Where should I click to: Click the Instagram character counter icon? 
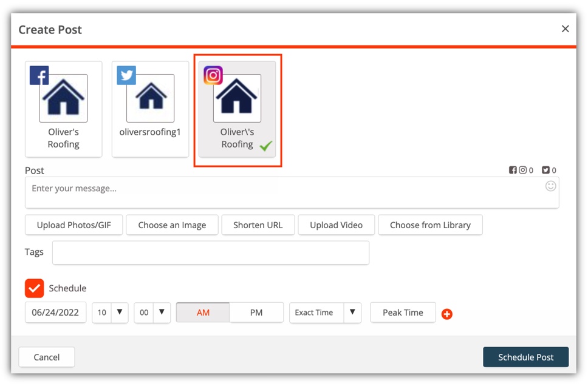(522, 170)
